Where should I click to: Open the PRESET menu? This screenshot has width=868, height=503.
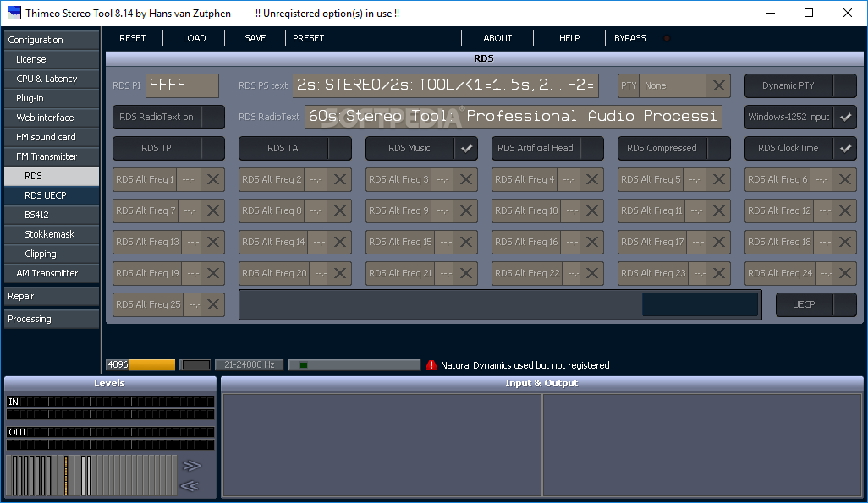pyautogui.click(x=308, y=38)
